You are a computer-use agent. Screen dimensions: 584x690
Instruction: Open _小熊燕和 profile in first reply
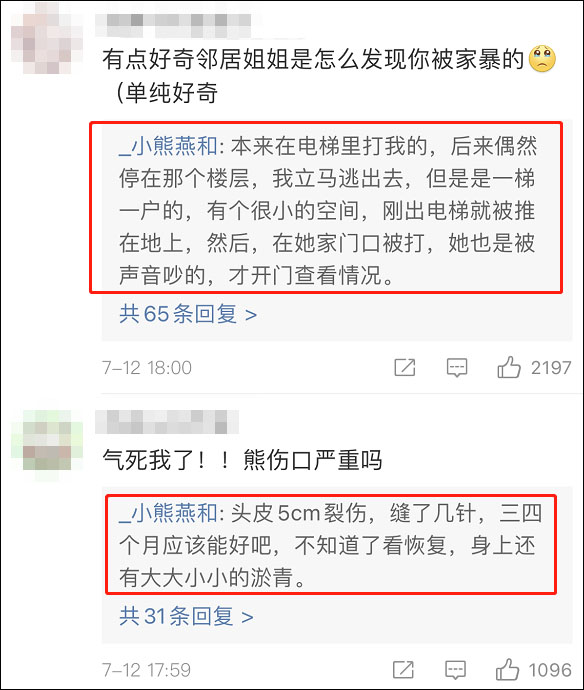tap(168, 146)
